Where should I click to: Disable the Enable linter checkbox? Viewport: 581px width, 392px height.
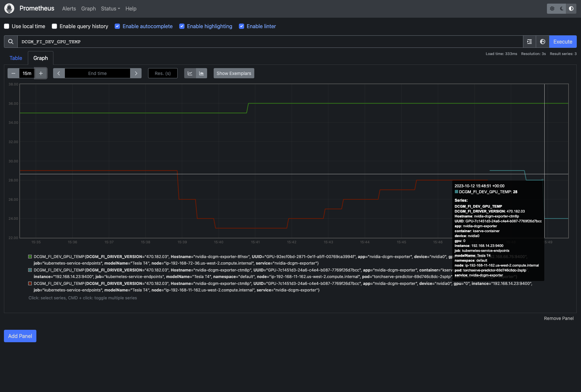(242, 26)
